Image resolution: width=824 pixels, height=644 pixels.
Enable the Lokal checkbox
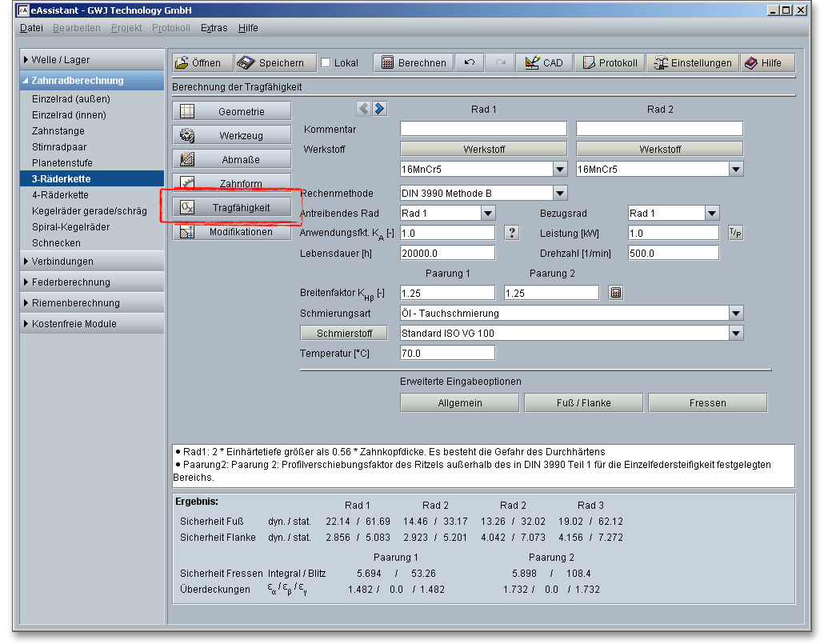(x=326, y=63)
